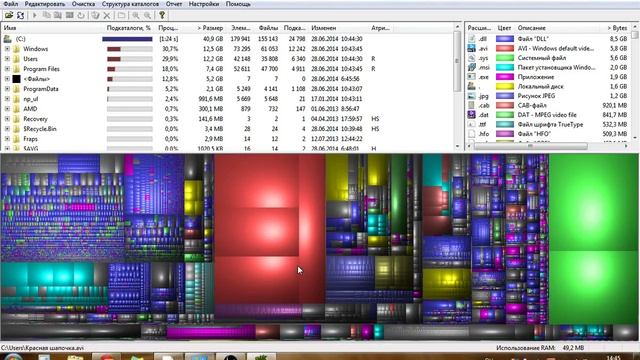
Task: Expand the <Файлы> node
Action: [x=7, y=79]
